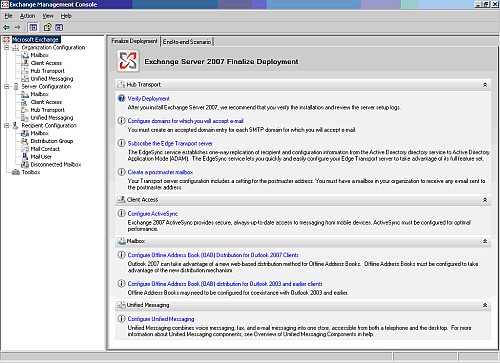The height and width of the screenshot is (363, 500).
Task: Click the Mail User tree icon
Action: (x=25, y=157)
